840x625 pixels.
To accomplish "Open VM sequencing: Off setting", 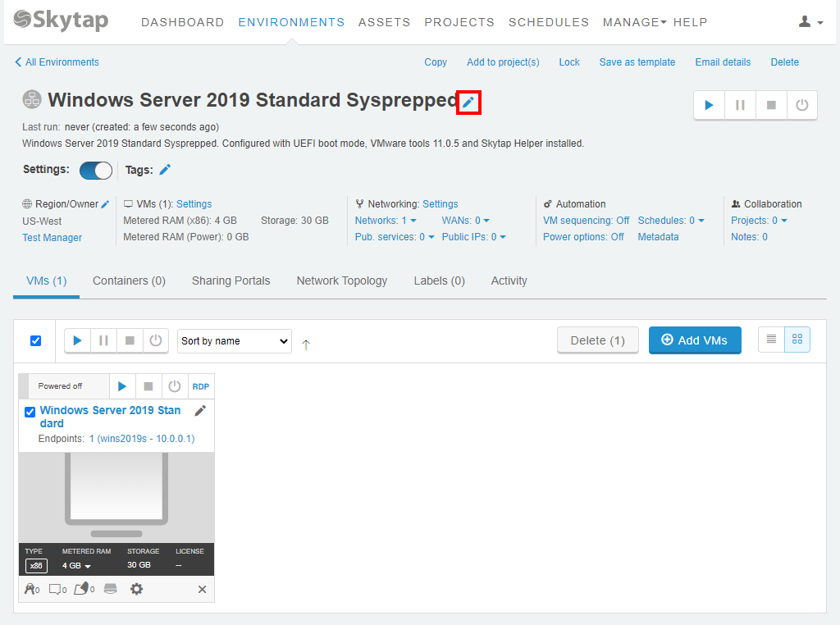I will [586, 221].
